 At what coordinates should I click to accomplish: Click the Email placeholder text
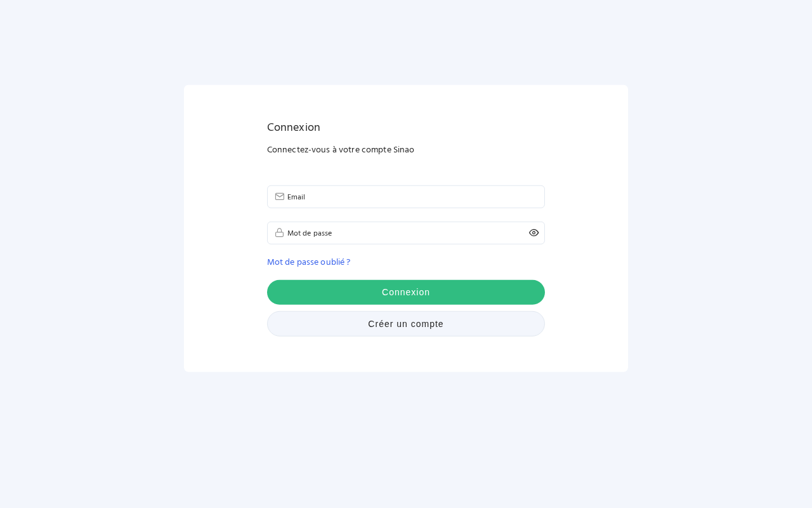296,197
